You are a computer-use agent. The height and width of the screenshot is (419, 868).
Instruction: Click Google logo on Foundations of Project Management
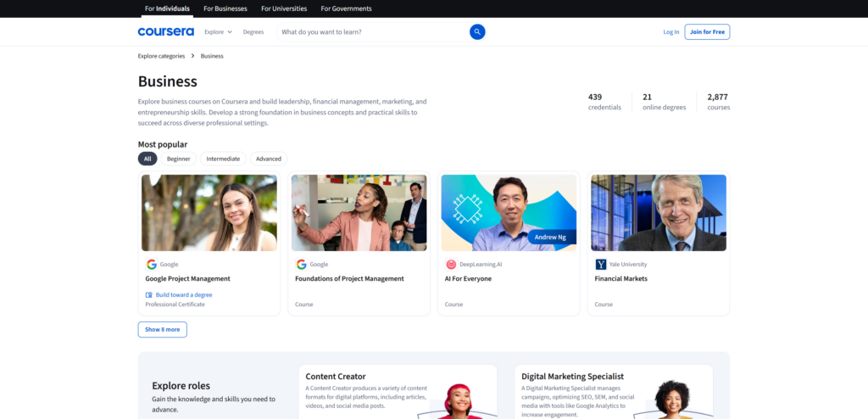[301, 264]
